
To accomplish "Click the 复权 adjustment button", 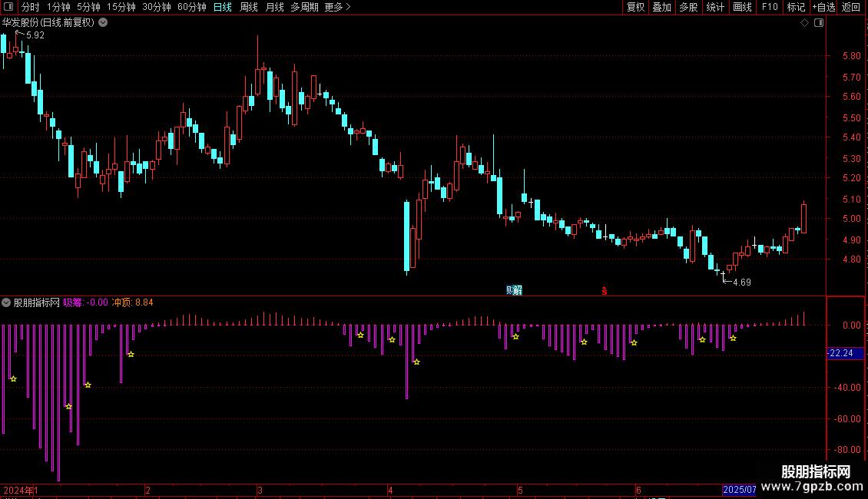I will point(635,7).
